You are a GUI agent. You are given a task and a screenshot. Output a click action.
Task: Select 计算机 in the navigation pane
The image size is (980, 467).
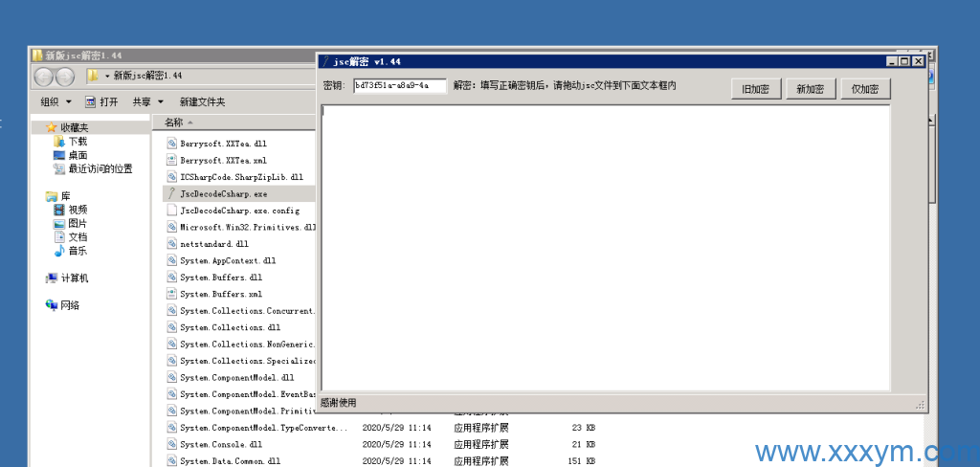[x=74, y=278]
